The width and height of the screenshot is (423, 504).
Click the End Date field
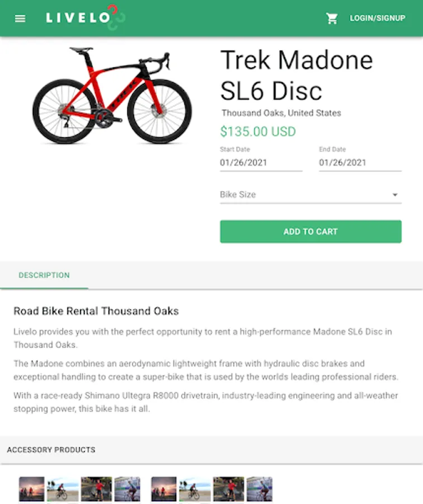click(x=360, y=163)
